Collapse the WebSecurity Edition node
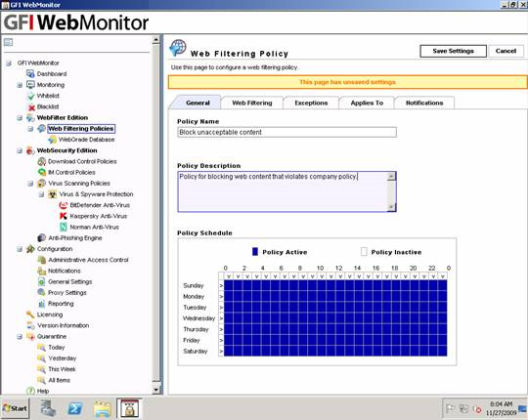Screen dimensions: 528x420 click(x=20, y=150)
